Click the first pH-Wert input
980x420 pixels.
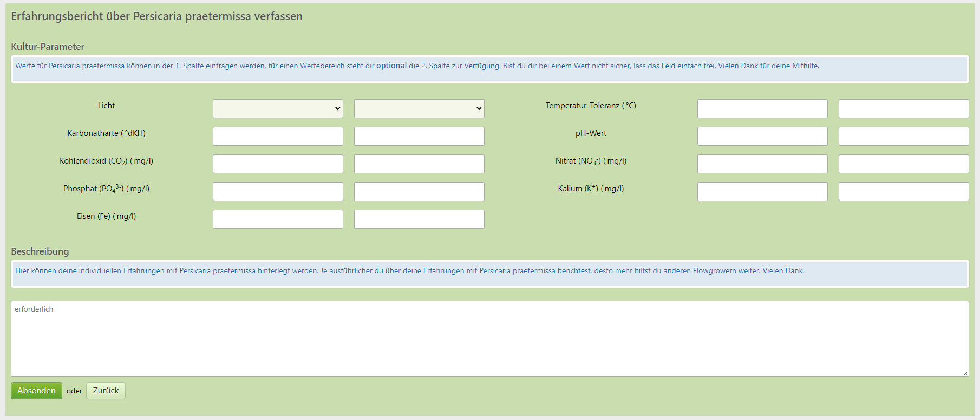click(x=762, y=136)
